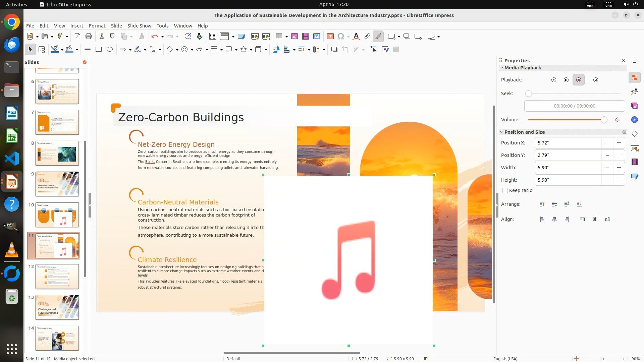Click the Insert Audio or Video icon
This screenshot has height=362, width=644.
click(x=305, y=37)
